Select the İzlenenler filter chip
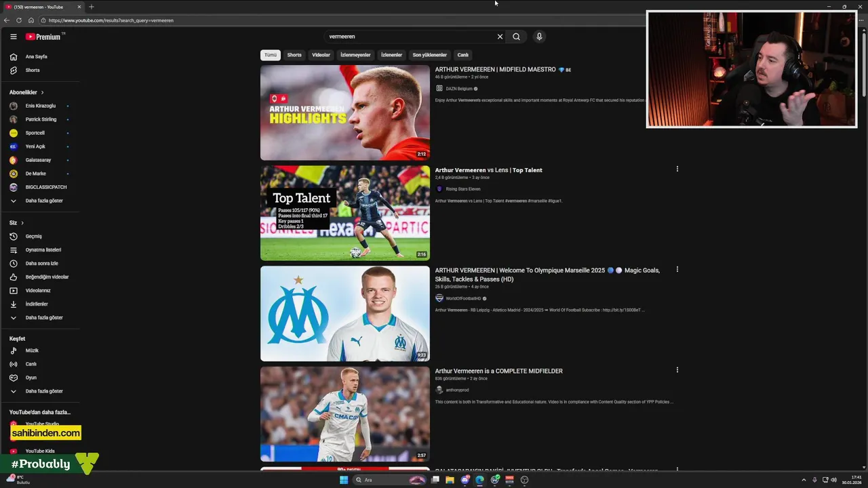This screenshot has width=868, height=488. [x=391, y=55]
